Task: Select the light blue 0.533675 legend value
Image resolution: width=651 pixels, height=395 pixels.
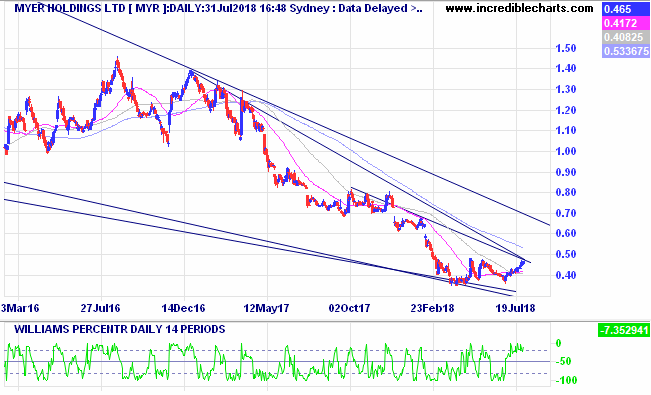Action: pos(626,51)
